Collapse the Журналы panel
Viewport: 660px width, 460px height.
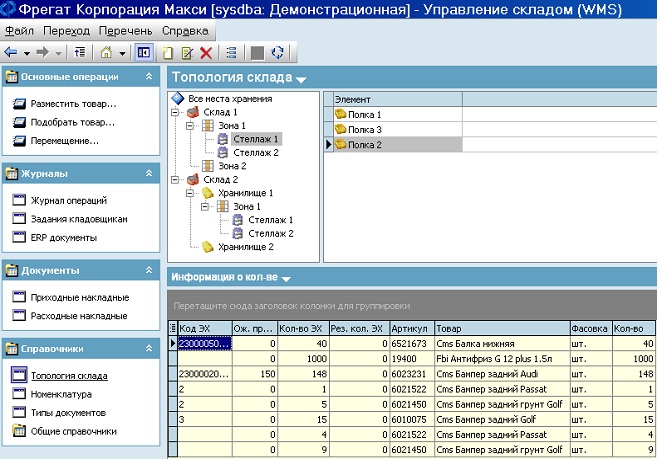click(149, 173)
